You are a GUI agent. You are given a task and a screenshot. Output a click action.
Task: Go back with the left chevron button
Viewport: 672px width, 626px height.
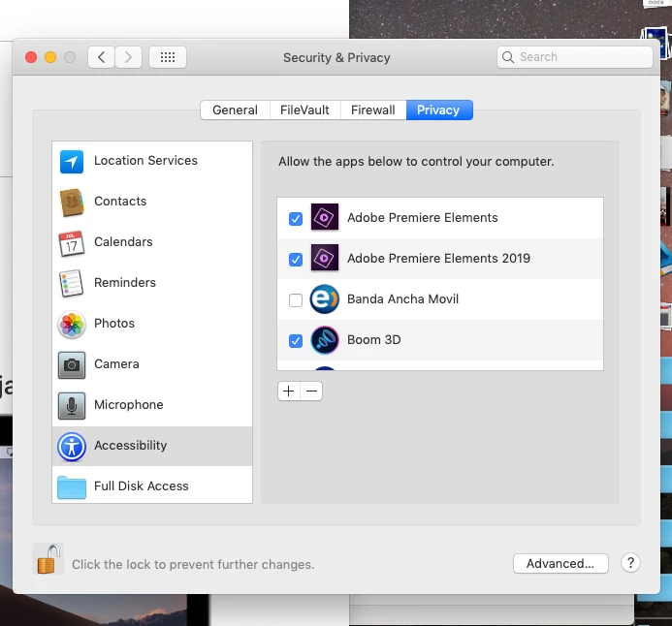[x=101, y=57]
